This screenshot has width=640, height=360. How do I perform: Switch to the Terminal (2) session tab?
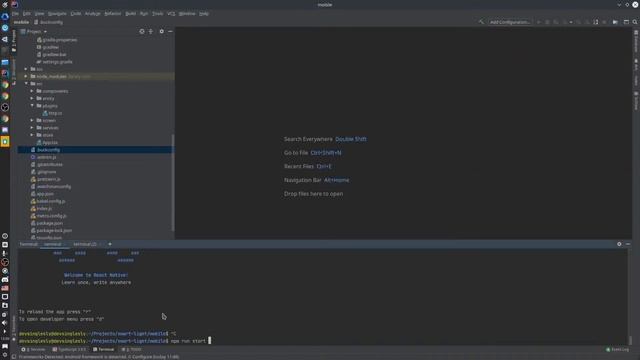[85, 244]
